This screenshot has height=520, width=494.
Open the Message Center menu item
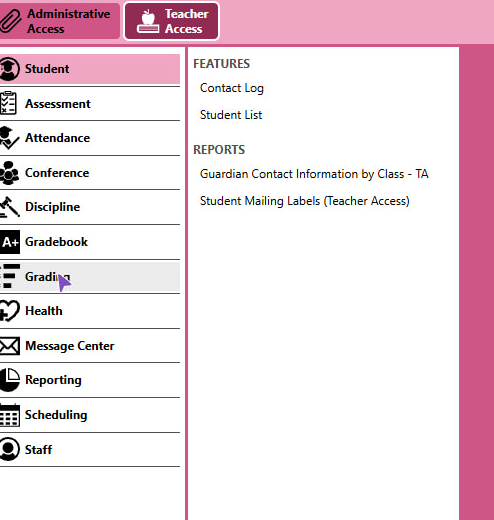click(90, 346)
